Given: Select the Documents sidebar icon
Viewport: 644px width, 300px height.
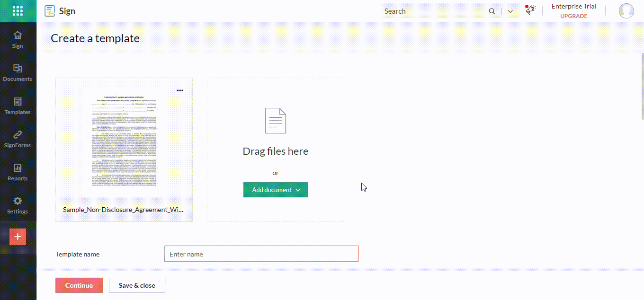Looking at the screenshot, I should coord(18,72).
